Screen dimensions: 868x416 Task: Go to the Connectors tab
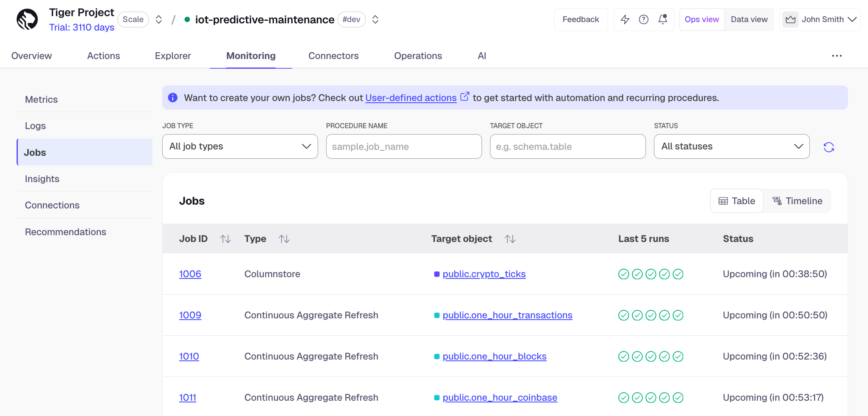(333, 56)
